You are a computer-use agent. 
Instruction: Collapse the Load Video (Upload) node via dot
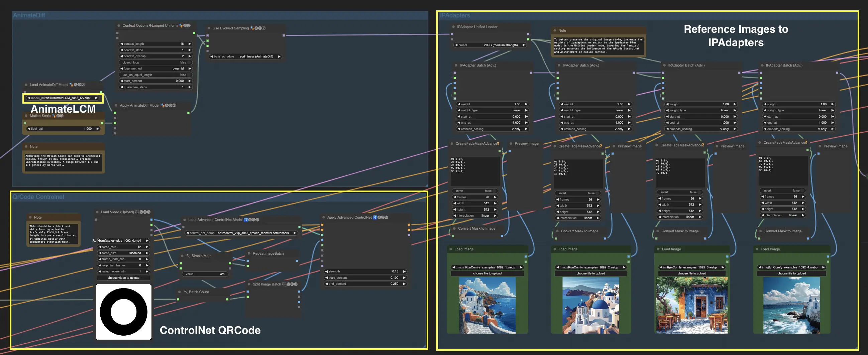[97, 212]
